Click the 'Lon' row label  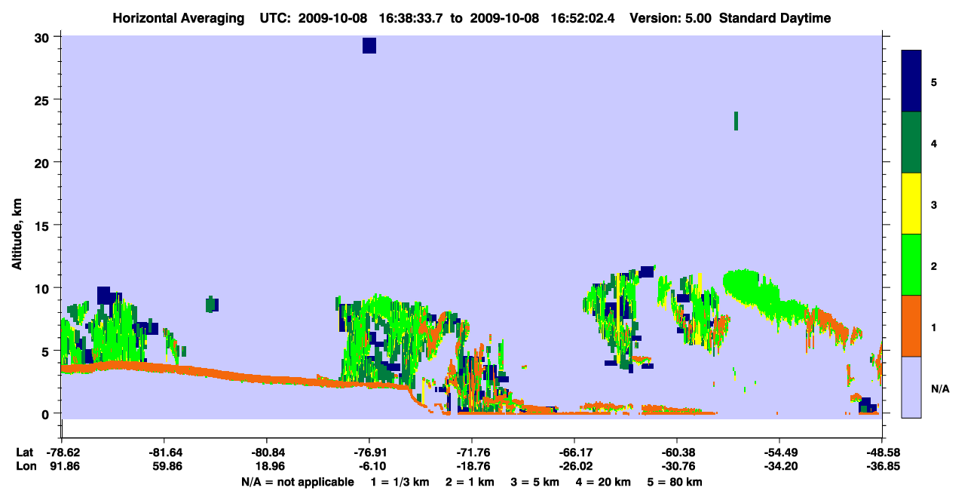pyautogui.click(x=25, y=466)
